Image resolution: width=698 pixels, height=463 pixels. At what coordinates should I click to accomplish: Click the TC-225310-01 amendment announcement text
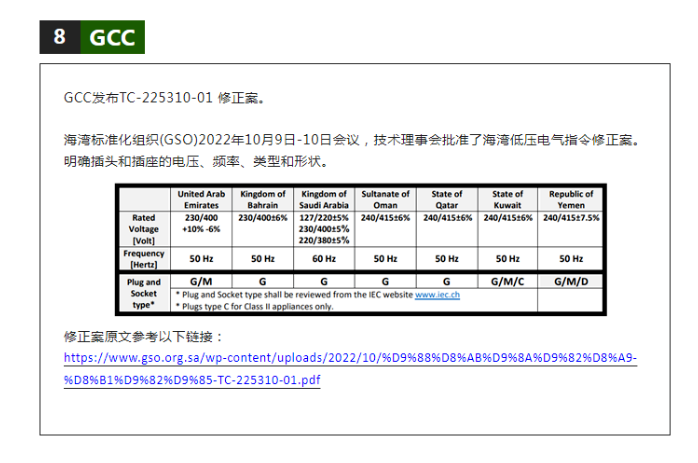click(x=164, y=99)
